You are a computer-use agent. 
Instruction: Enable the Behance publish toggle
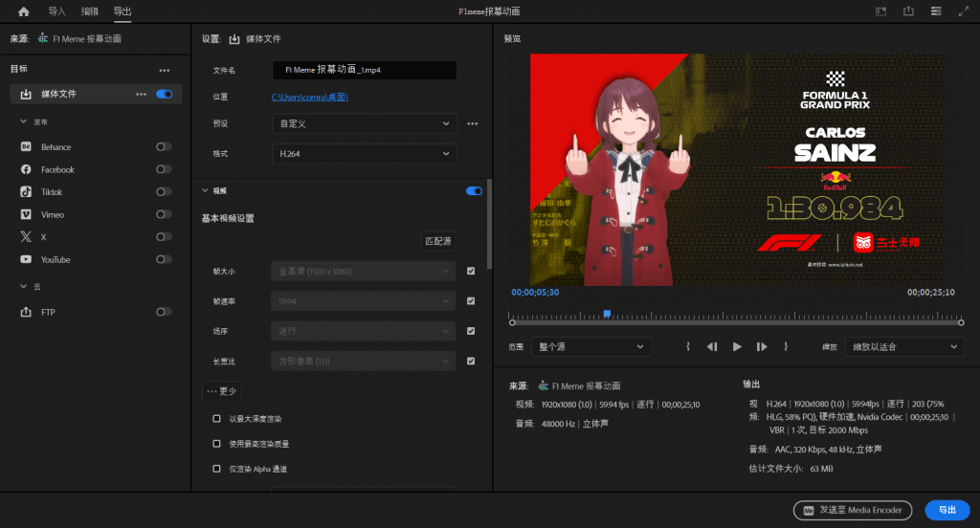164,146
